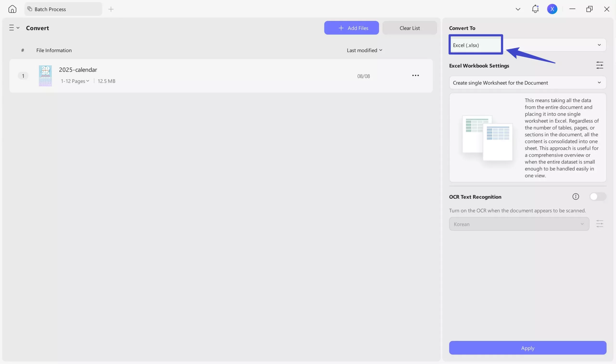Open OCR advanced settings sliders icon
The width and height of the screenshot is (616, 364).
click(x=599, y=224)
